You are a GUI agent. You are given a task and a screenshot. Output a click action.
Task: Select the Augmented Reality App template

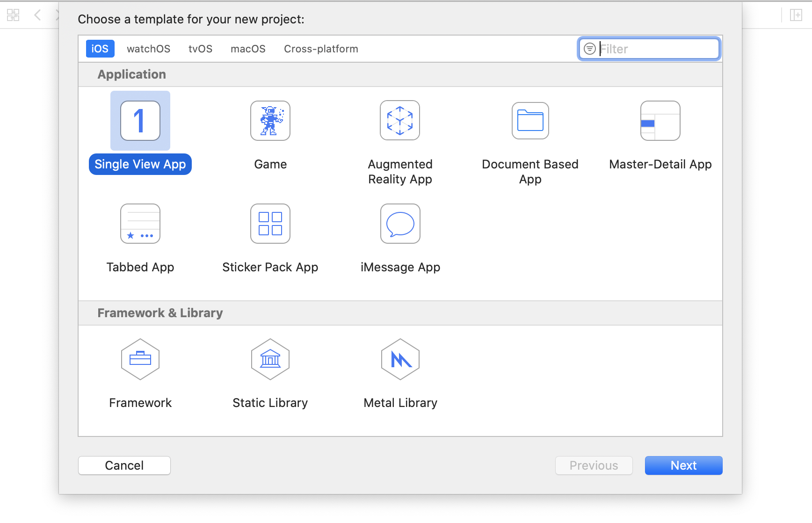coord(400,121)
